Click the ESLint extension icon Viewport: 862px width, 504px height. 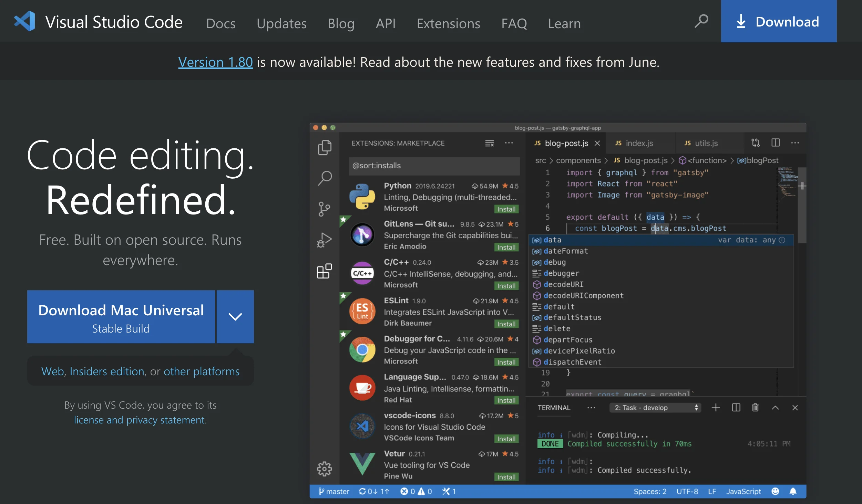pyautogui.click(x=362, y=311)
